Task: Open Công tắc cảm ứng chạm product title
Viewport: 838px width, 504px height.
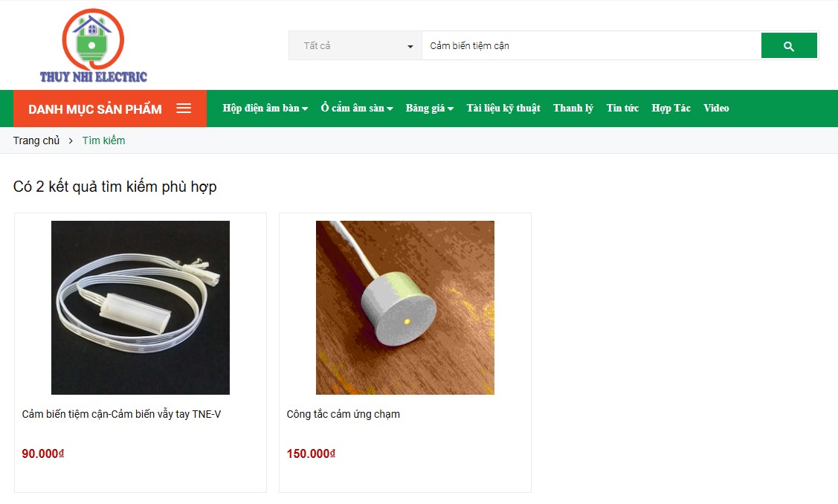Action: click(x=343, y=414)
